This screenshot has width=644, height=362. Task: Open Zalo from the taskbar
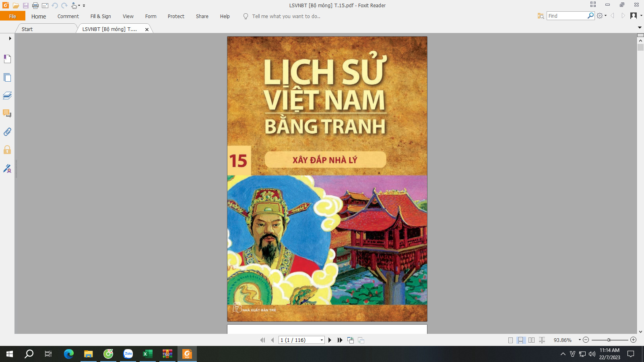(x=128, y=354)
